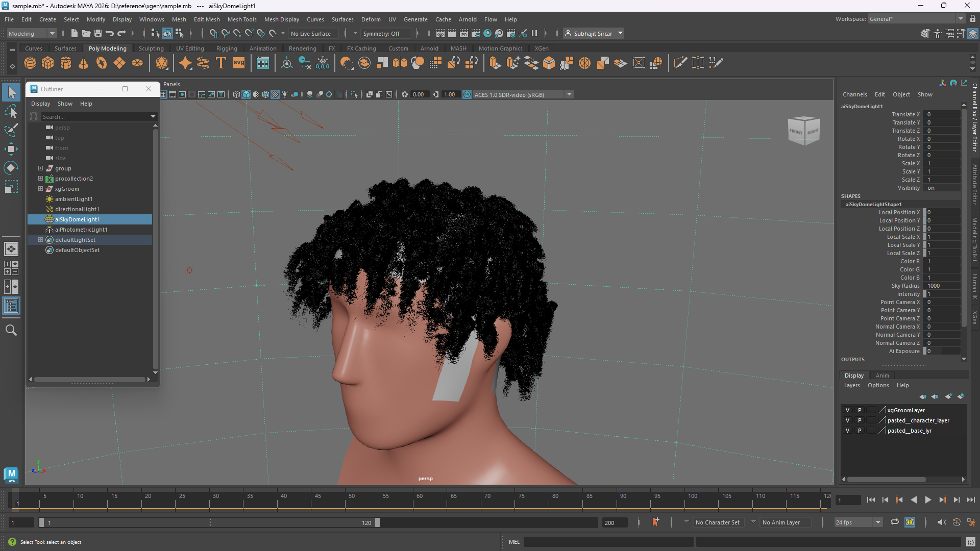The height and width of the screenshot is (551, 980).
Task: Click the New Scene icon
Action: (x=74, y=33)
